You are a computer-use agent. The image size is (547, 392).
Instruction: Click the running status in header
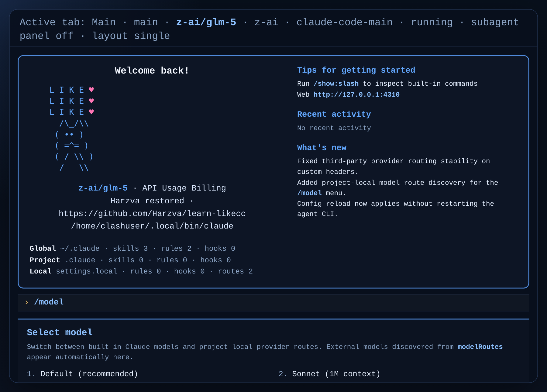[432, 22]
